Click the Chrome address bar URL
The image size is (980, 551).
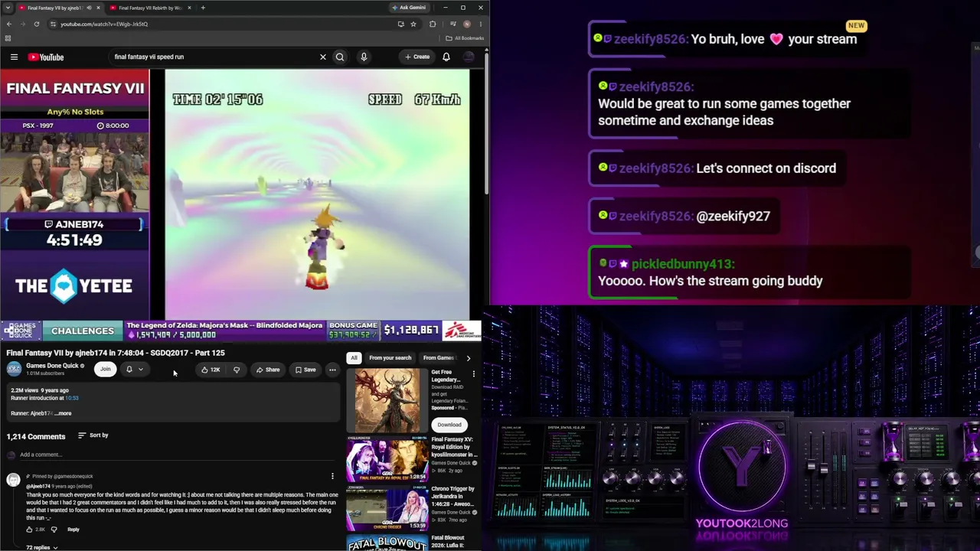pyautogui.click(x=104, y=24)
